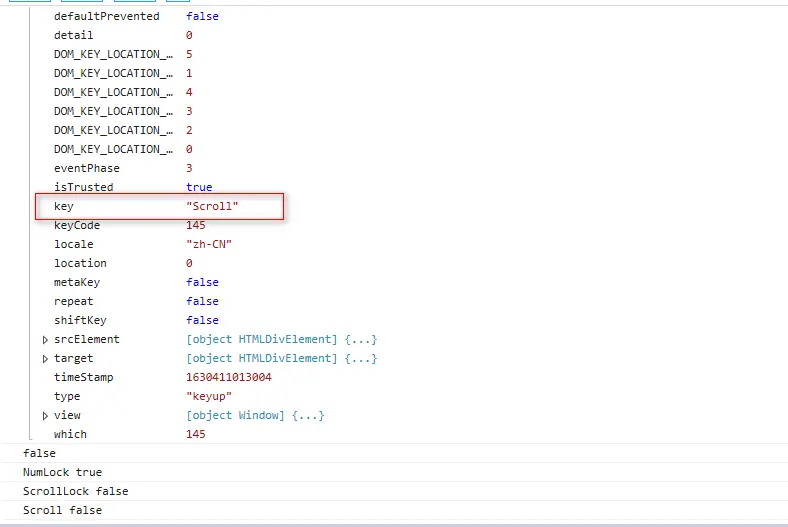Click the "zh-CN" locale value

coord(209,245)
